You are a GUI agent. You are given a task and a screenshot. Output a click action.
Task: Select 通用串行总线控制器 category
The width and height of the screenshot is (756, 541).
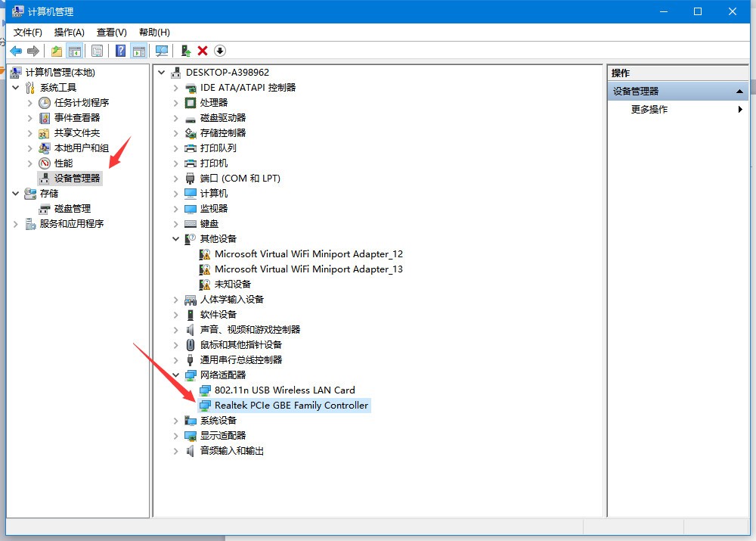[x=241, y=360]
